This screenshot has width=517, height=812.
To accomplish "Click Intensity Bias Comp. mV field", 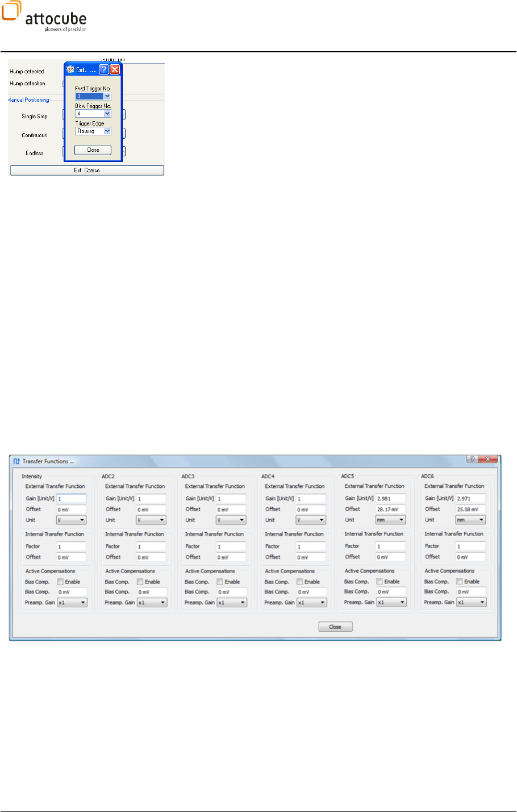I will (72, 592).
